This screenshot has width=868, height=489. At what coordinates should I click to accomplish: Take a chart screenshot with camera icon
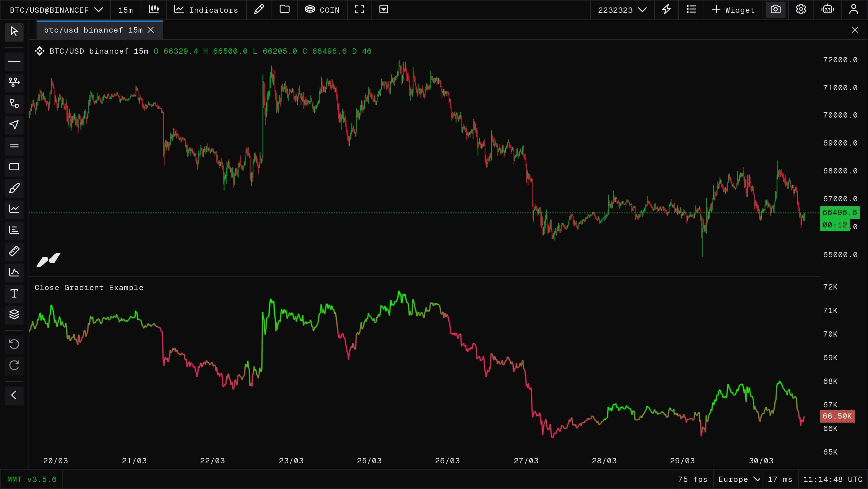pyautogui.click(x=775, y=10)
